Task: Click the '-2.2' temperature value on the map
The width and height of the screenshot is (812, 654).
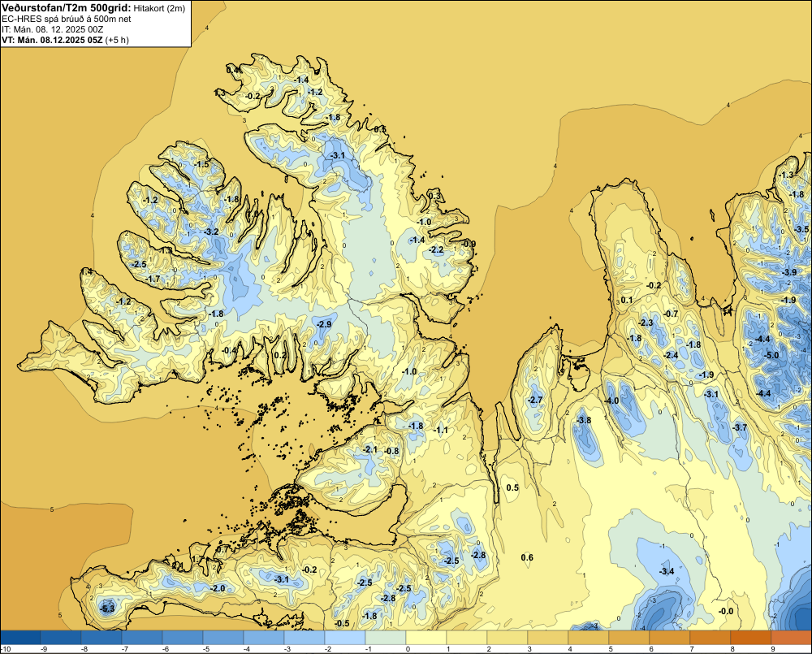Action: [x=437, y=249]
